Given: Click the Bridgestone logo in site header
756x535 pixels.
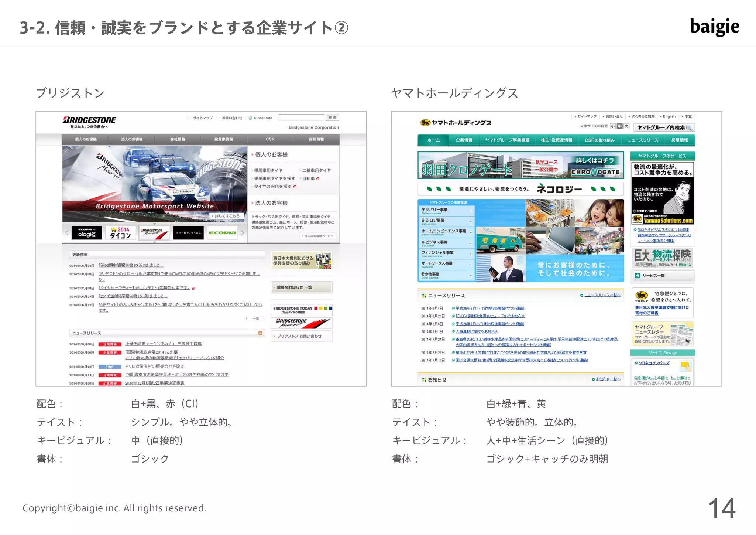Looking at the screenshot, I should (89, 120).
